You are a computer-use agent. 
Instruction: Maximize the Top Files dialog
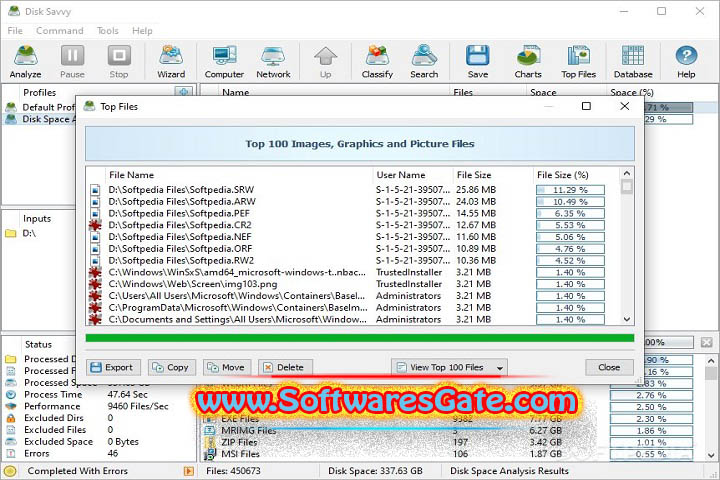pyautogui.click(x=586, y=106)
